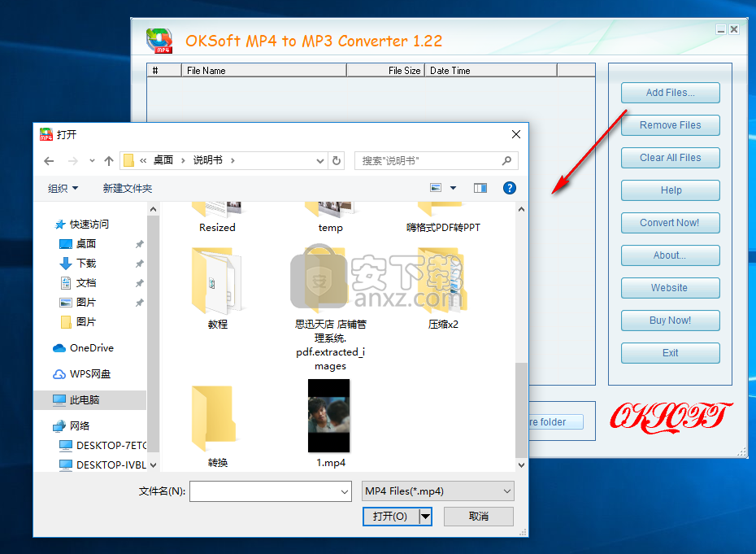Select the 转换 folder

pyautogui.click(x=217, y=426)
